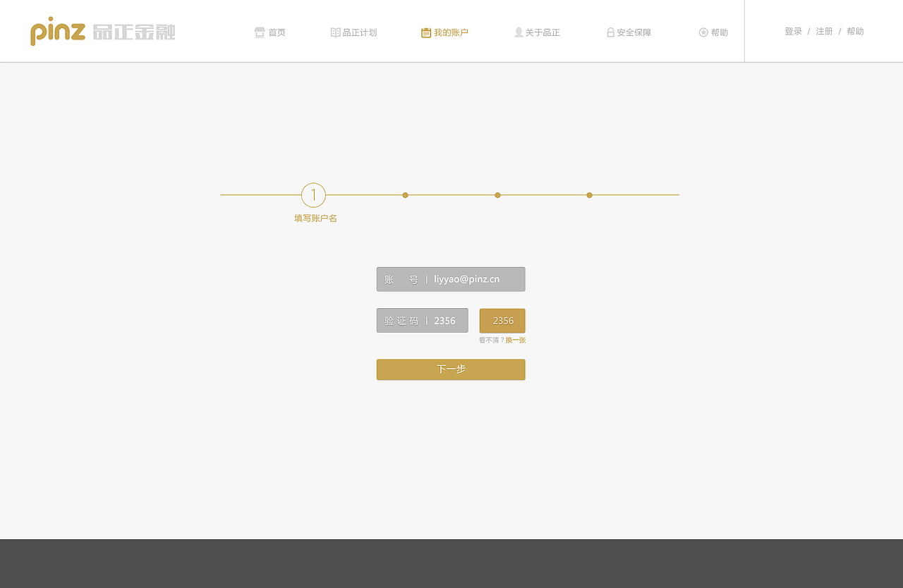Open the 首页 menu item
This screenshot has width=903, height=588.
pos(277,32)
